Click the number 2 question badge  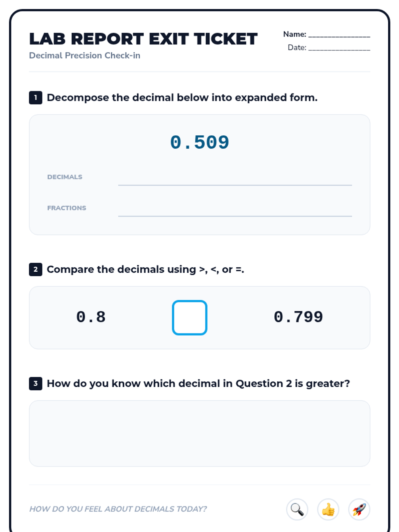pos(36,269)
